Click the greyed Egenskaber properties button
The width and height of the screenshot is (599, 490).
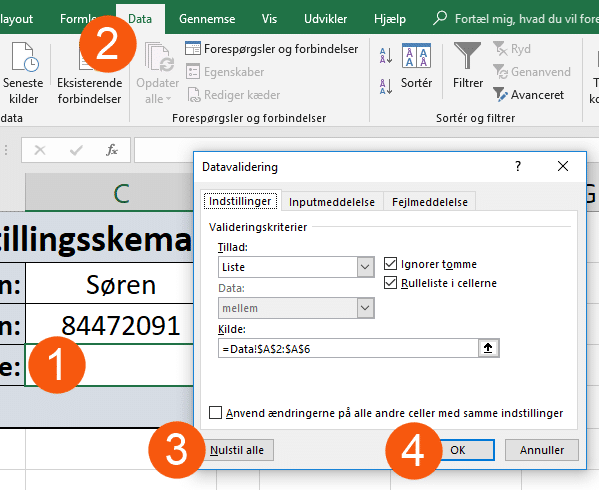(x=225, y=72)
